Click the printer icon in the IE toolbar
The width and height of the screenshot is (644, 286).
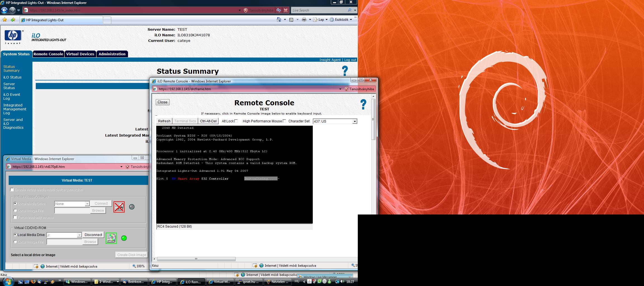304,20
